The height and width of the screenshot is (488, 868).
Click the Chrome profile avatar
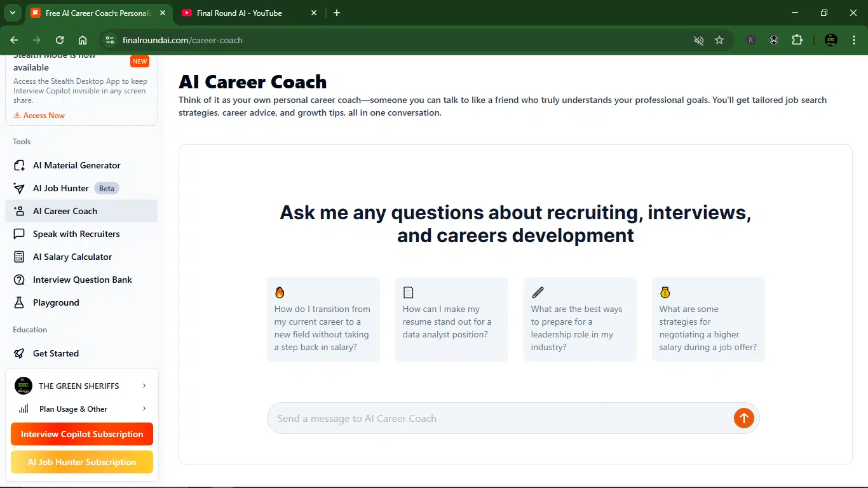point(831,40)
